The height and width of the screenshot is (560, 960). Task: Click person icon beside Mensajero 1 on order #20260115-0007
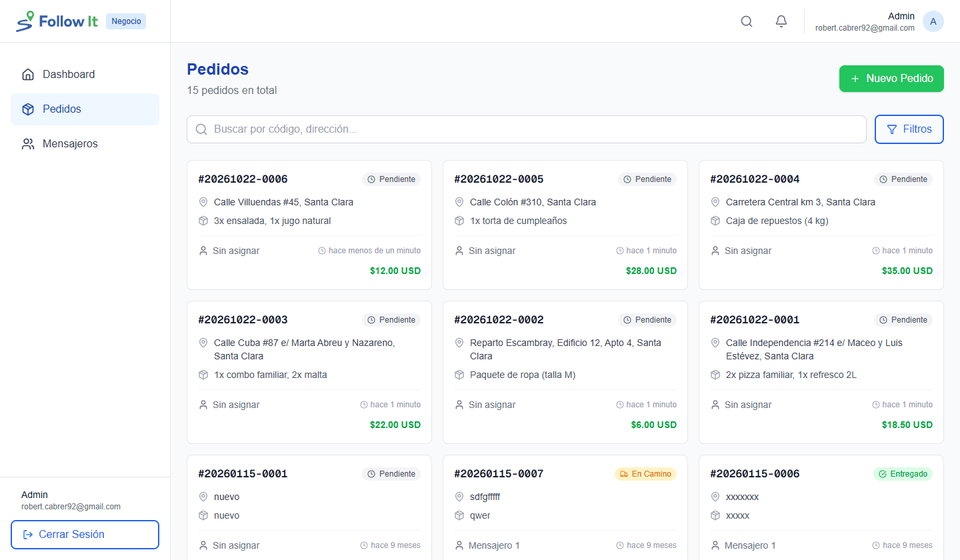point(459,545)
